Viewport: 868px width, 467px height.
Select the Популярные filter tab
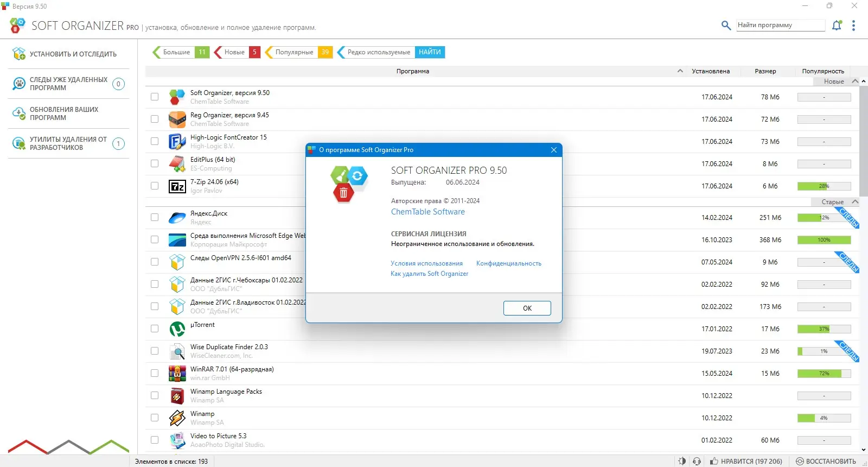pyautogui.click(x=299, y=52)
